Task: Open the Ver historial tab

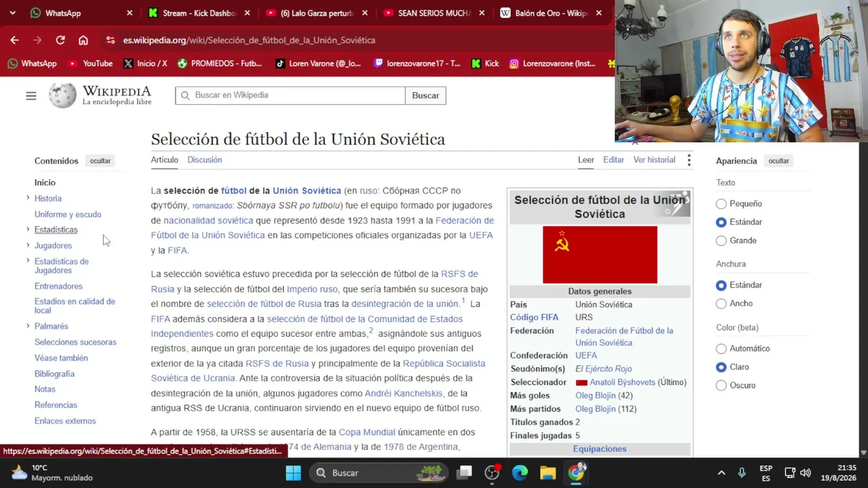Action: click(x=654, y=160)
